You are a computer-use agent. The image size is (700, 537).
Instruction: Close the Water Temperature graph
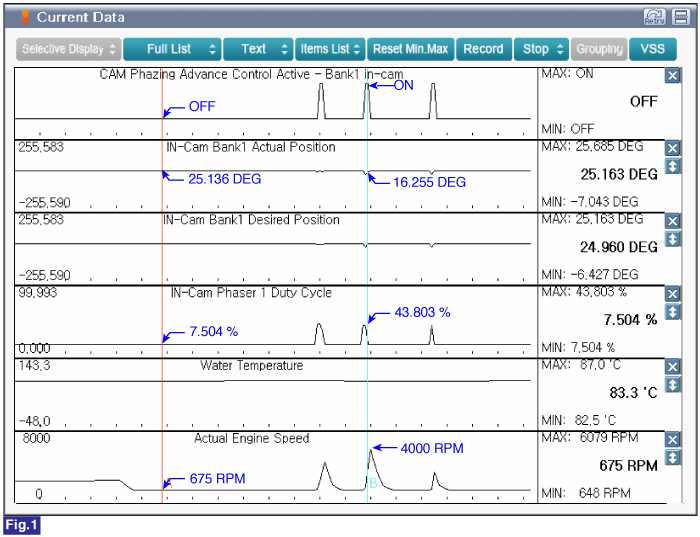coord(672,367)
